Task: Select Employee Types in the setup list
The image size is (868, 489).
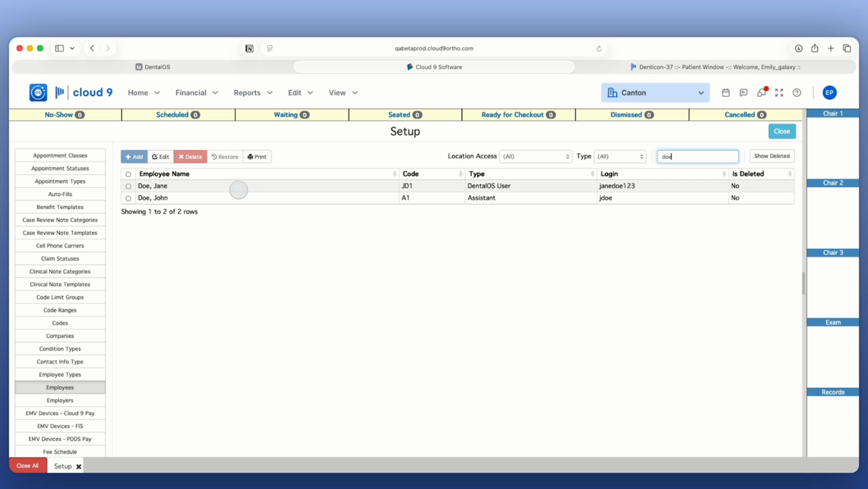Action: 60,375
